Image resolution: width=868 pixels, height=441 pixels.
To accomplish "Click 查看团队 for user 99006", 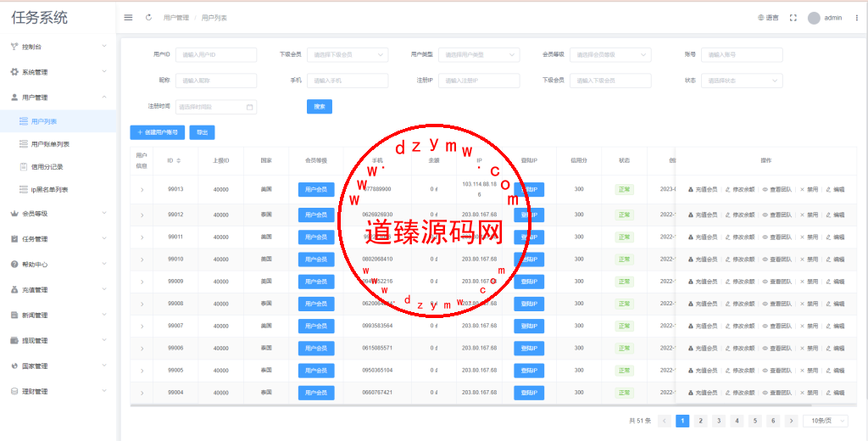I will click(777, 349).
